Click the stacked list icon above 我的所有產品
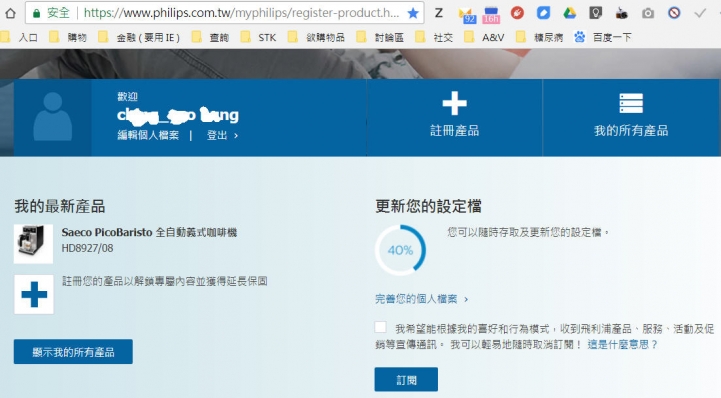Viewport: 721px width, 398px height. [x=631, y=103]
